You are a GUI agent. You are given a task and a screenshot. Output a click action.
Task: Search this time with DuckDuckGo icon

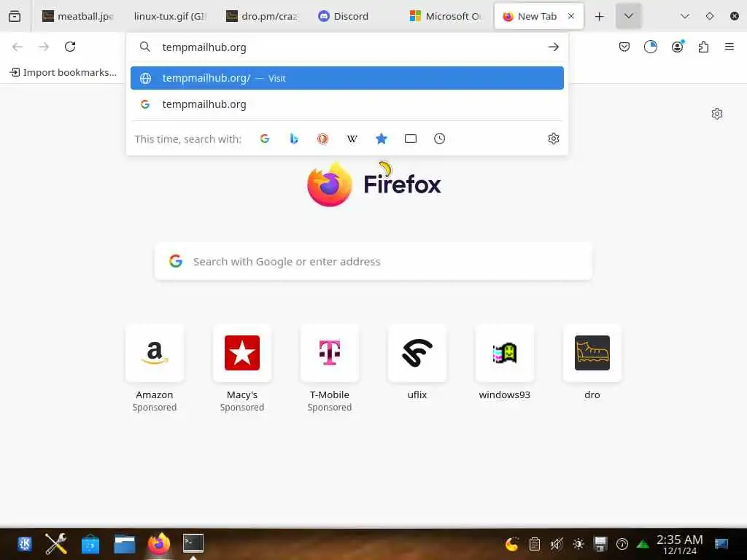click(322, 139)
